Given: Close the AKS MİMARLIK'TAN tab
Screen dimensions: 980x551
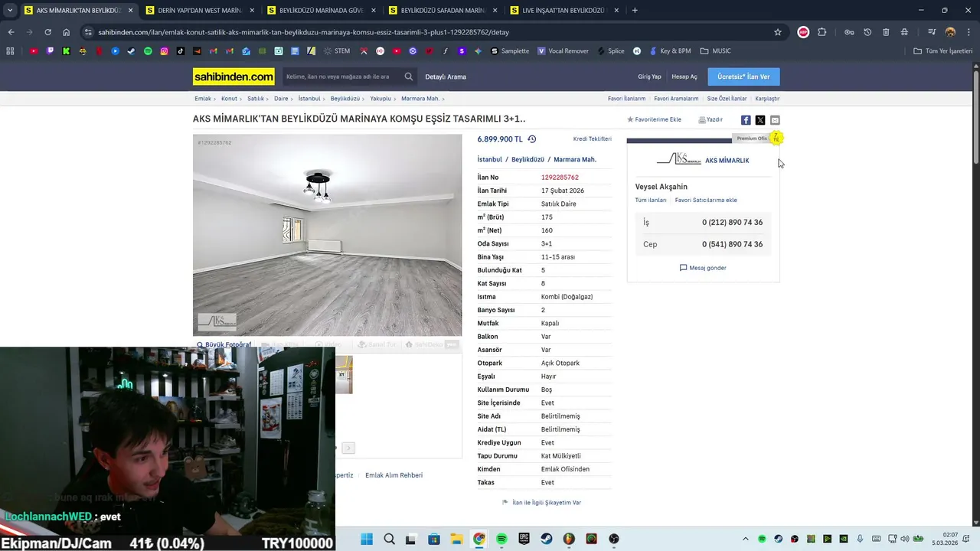Looking at the screenshot, I should coord(130,11).
